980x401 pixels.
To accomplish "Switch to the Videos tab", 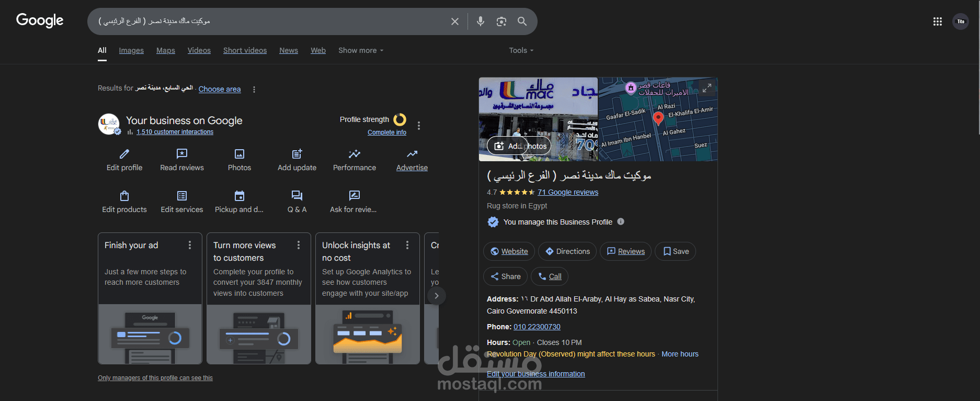I will 199,50.
